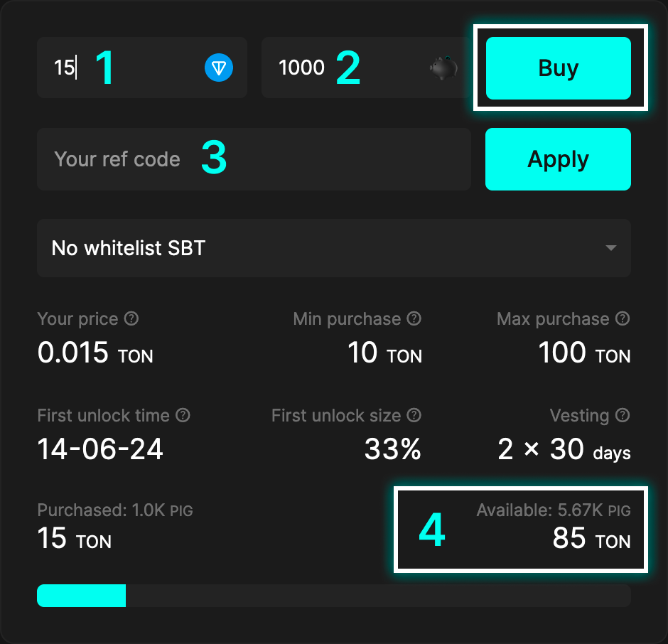Image resolution: width=668 pixels, height=644 pixels.
Task: Click the 100 TON max purchase value
Action: (584, 353)
